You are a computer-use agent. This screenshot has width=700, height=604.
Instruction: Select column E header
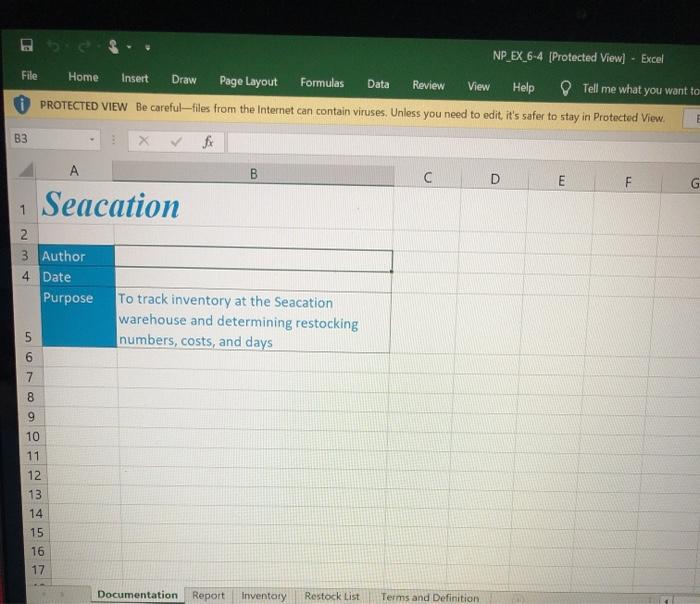[561, 181]
